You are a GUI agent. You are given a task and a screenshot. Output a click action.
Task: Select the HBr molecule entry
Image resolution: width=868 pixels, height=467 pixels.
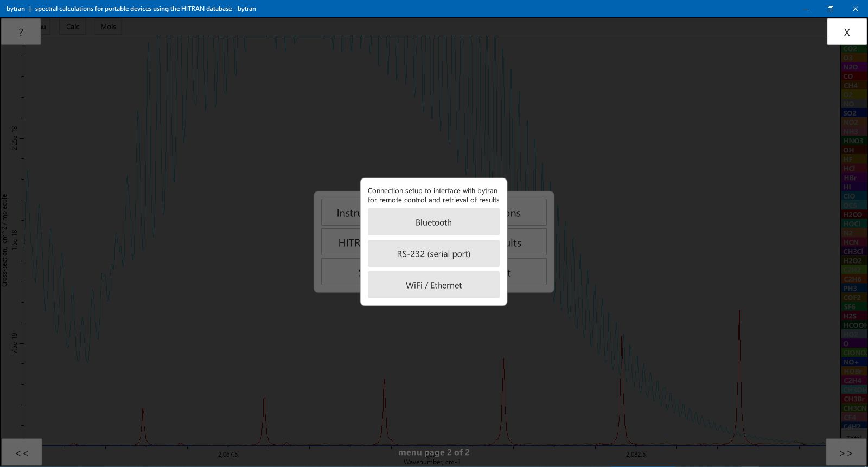pos(854,178)
